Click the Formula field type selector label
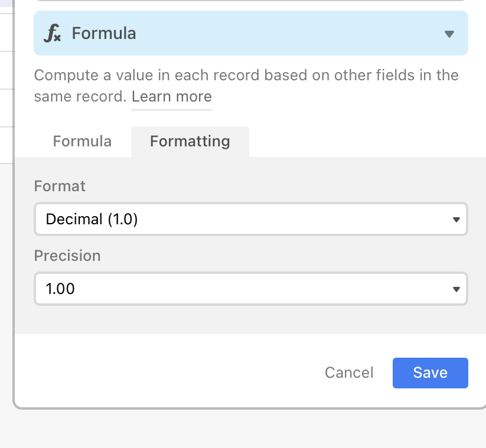The image size is (486, 448). point(104,33)
